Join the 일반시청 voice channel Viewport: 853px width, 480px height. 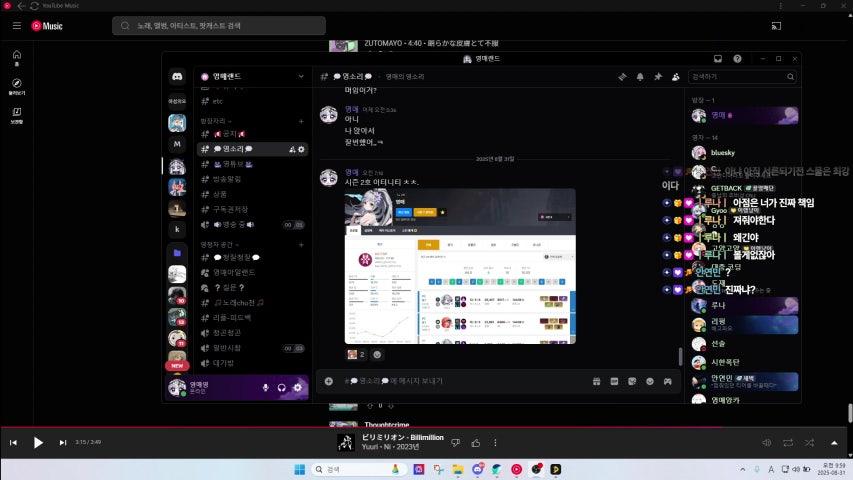coord(252,348)
